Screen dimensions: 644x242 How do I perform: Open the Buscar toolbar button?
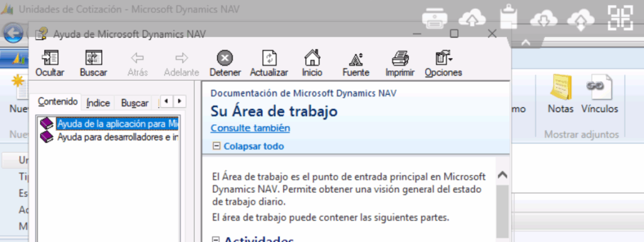click(94, 64)
